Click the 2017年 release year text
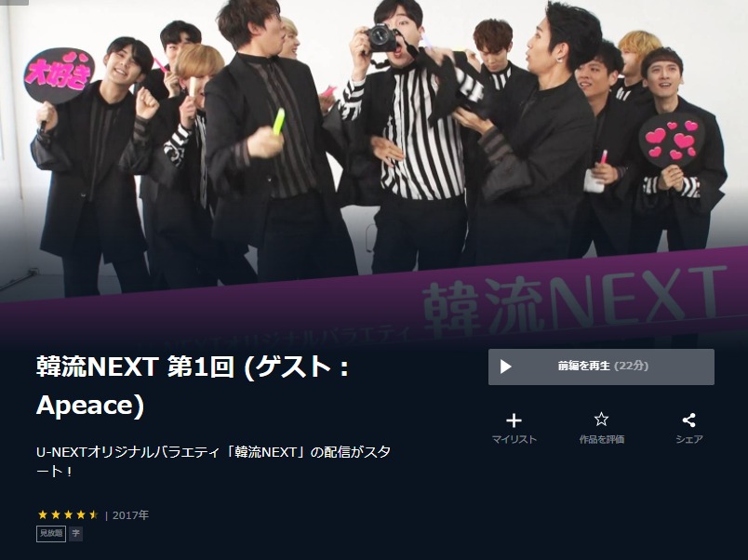 click(x=130, y=515)
